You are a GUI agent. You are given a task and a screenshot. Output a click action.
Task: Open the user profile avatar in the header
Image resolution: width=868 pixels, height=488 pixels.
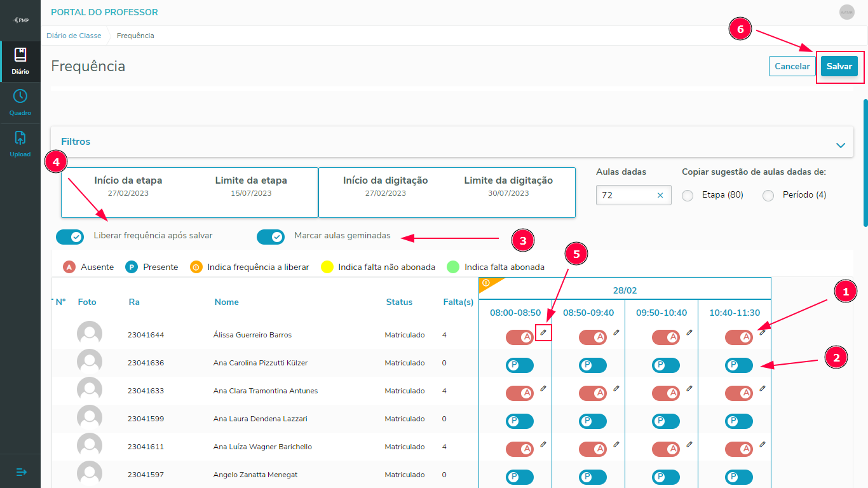pos(847,12)
